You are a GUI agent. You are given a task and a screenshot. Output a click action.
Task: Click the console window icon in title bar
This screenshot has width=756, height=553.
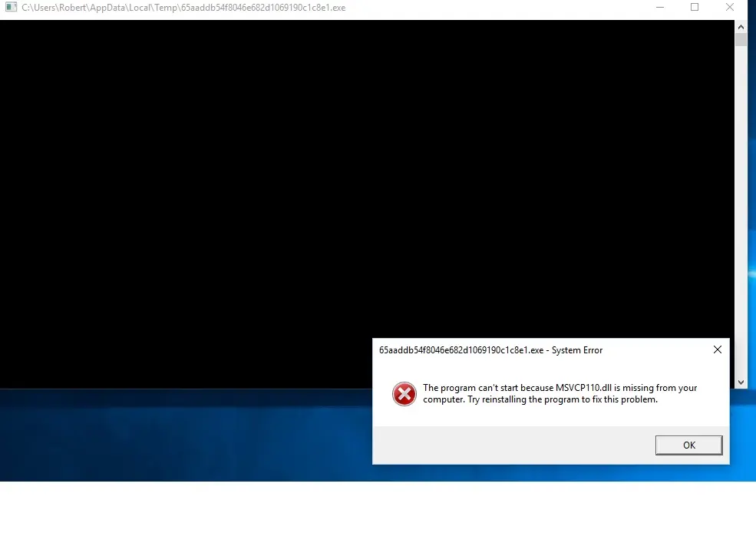pos(11,7)
